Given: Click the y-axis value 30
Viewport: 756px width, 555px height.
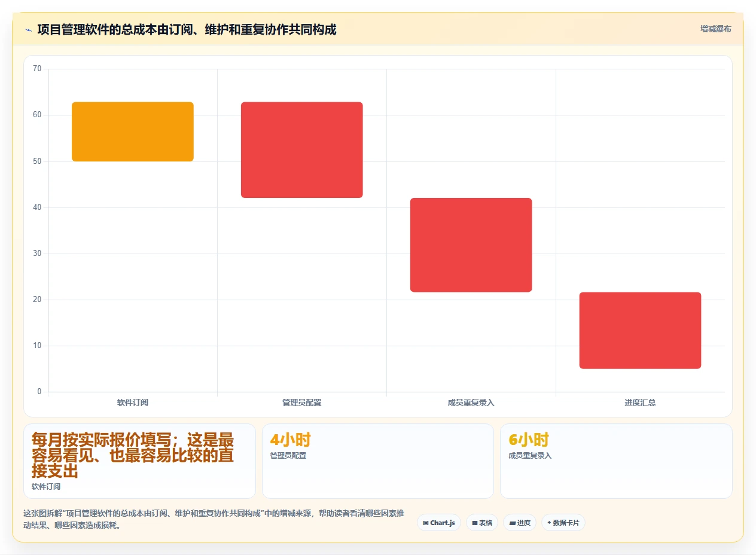Looking at the screenshot, I should coord(37,254).
